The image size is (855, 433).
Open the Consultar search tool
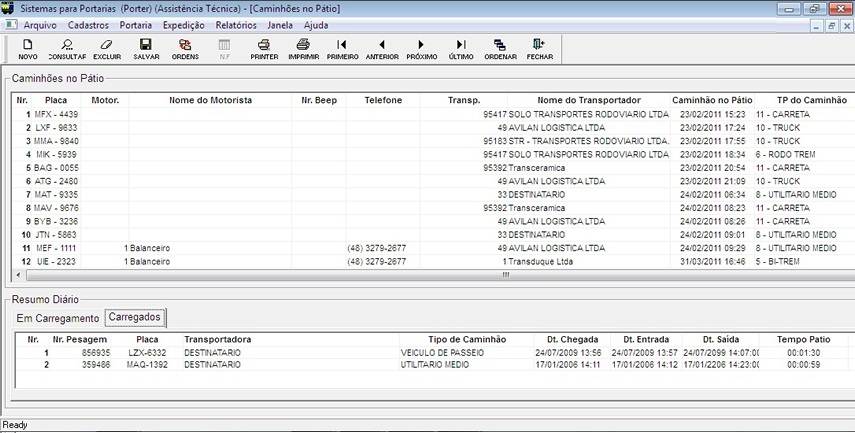coord(67,49)
